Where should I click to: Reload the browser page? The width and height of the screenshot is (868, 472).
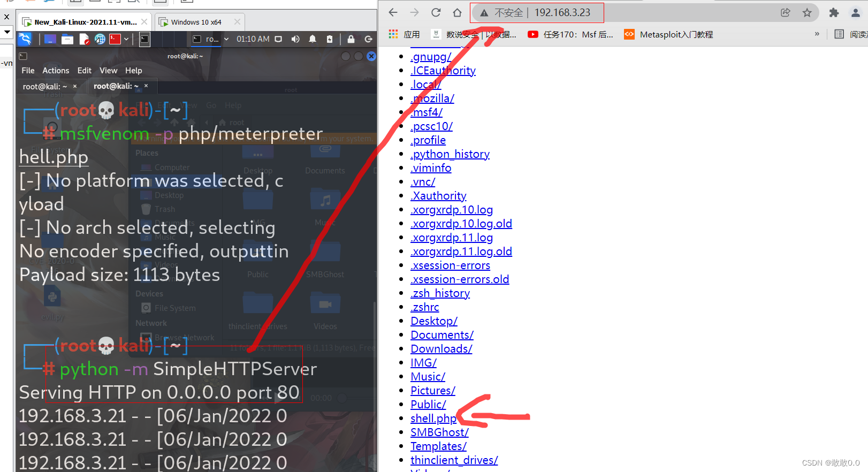(436, 12)
